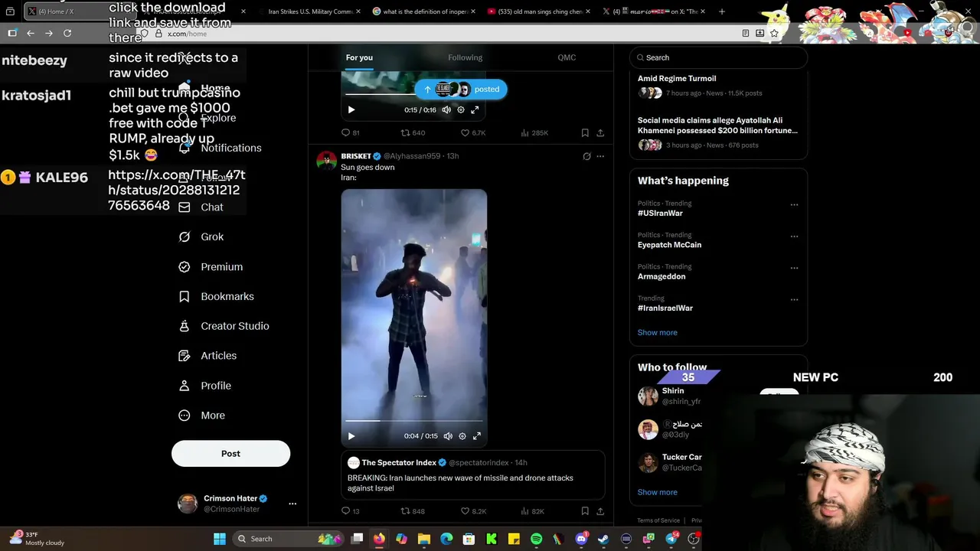Repost the post showing 640 reposts
Image resolution: width=980 pixels, height=551 pixels.
pos(413,132)
